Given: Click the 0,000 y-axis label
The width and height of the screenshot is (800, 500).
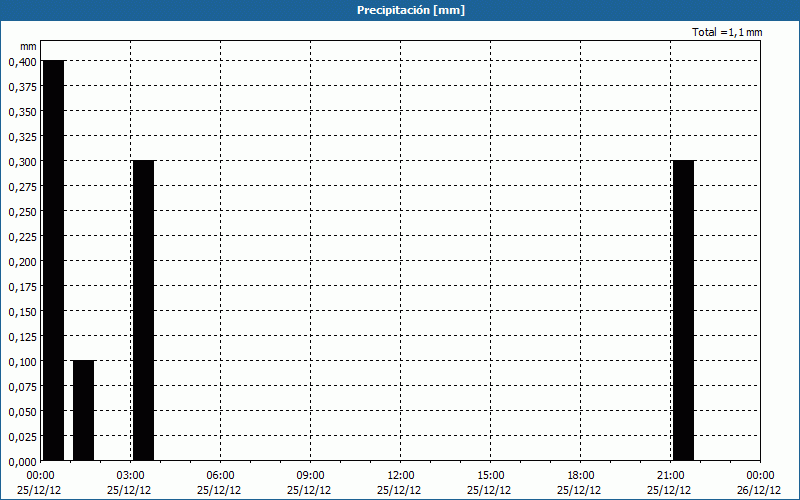Looking at the screenshot, I should (x=22, y=462).
